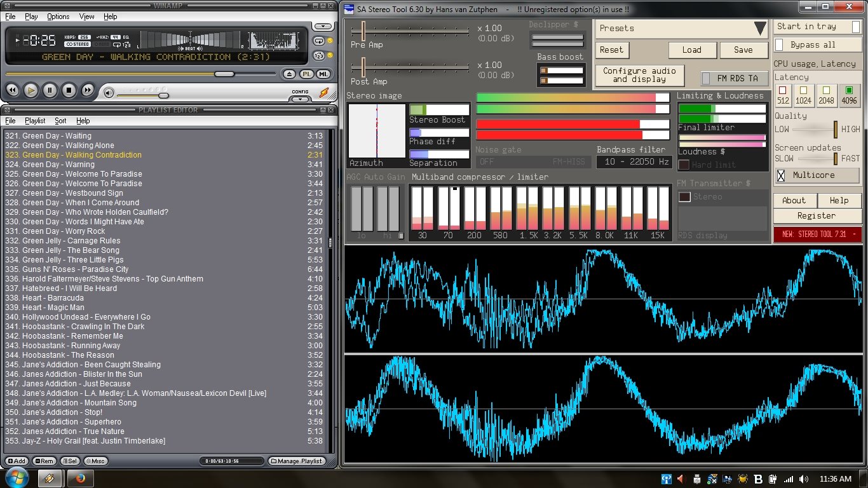Pause playback in Winamp
The image size is (868, 488).
click(50, 91)
